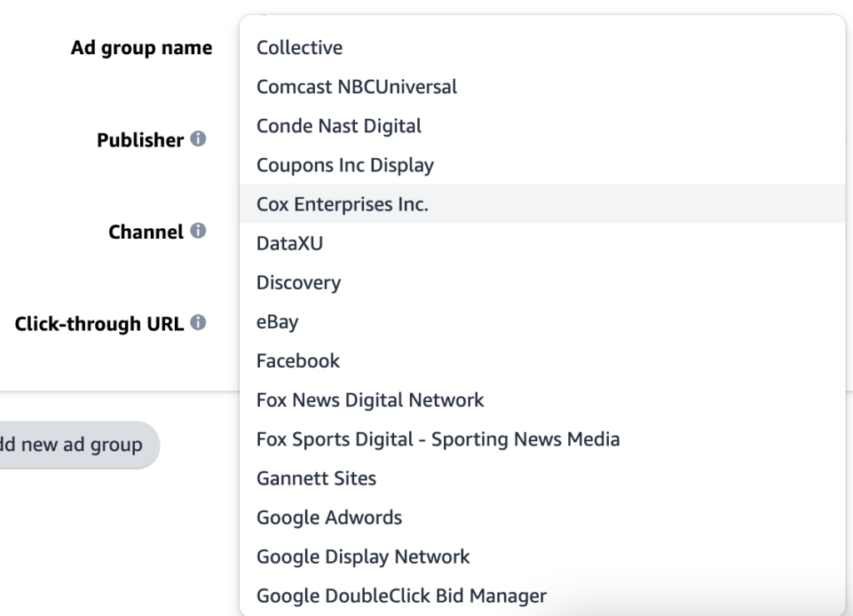Select Gannett Sites option
Viewport: 853px width, 616px height.
click(317, 478)
